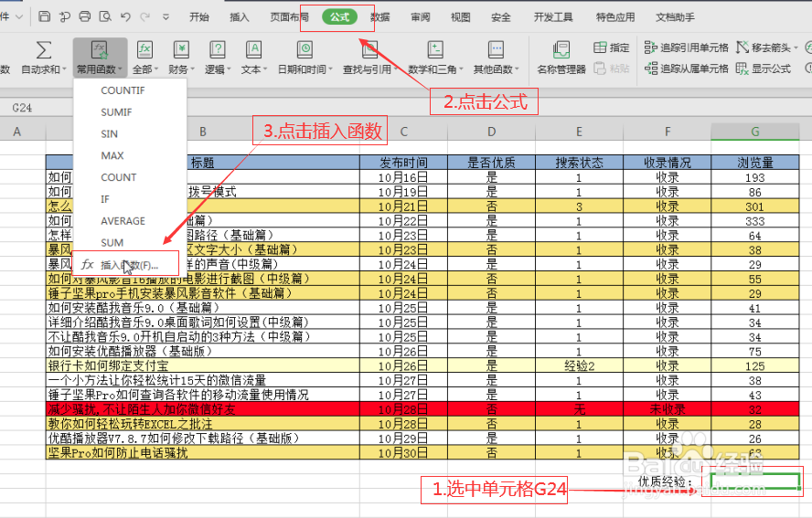Image resolution: width=812 pixels, height=518 pixels.
Task: Expand 文本 functions dropdown label
Action: (254, 69)
